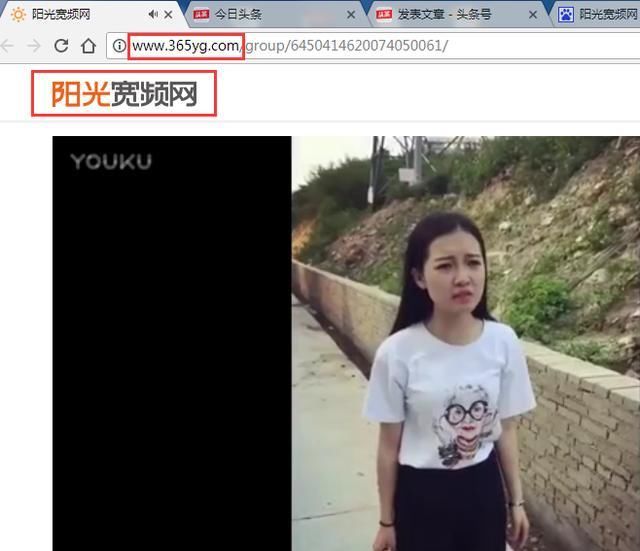Click the browser back arrow
The image size is (640, 551).
7,46
